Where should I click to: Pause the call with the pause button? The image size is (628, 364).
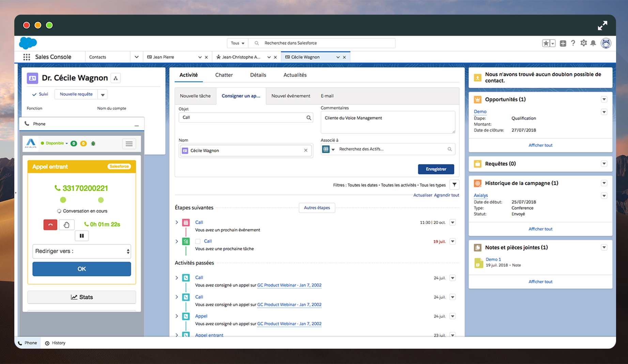click(82, 236)
